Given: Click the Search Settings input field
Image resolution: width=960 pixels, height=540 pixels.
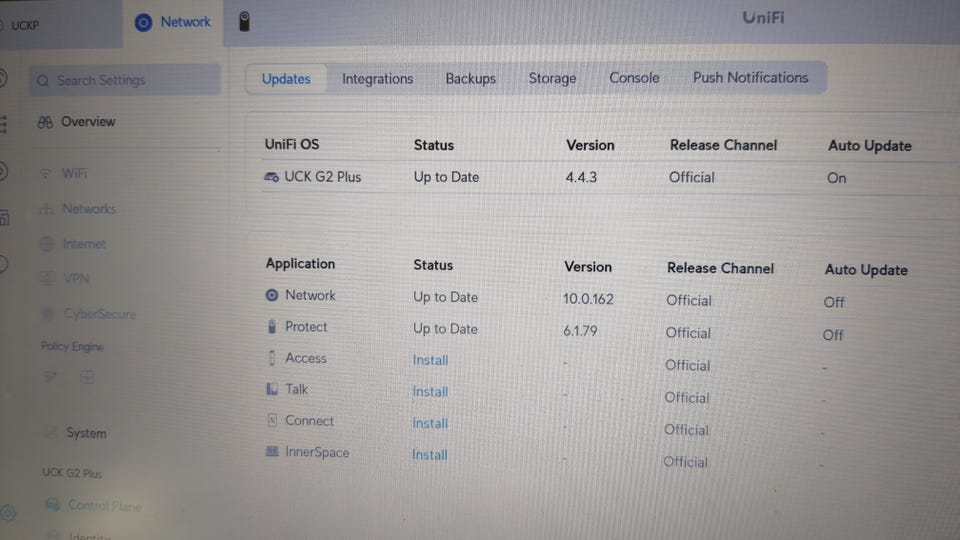Looking at the screenshot, I should (x=125, y=80).
